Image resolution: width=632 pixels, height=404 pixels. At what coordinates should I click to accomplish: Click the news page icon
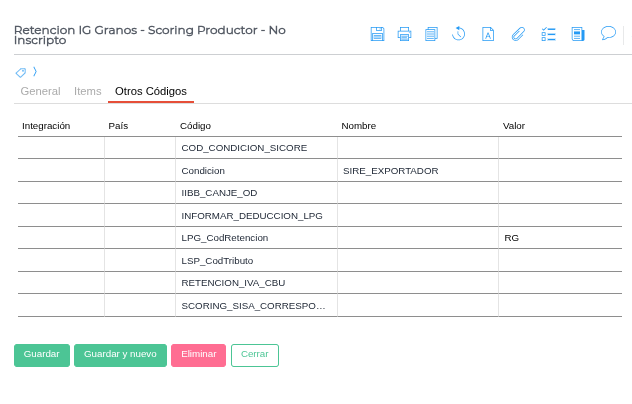578,34
